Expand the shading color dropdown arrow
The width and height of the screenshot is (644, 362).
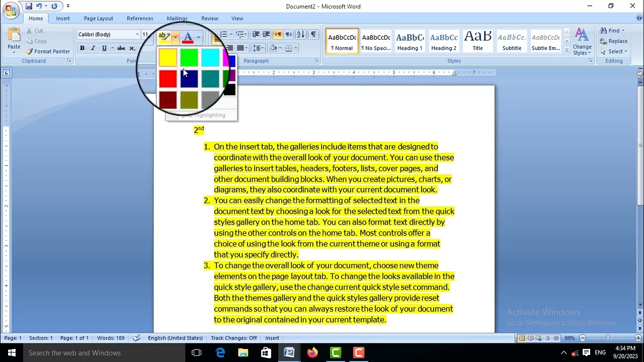click(x=279, y=48)
